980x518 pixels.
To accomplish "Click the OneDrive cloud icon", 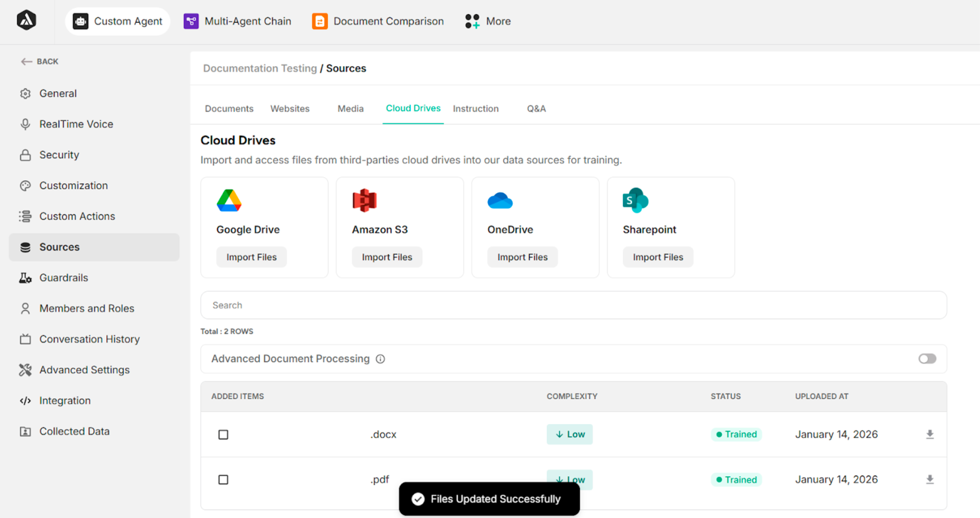I will pos(500,201).
